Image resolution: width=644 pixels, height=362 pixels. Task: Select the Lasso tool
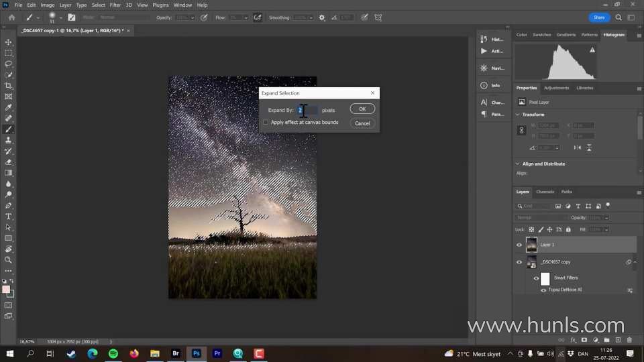[x=9, y=64]
